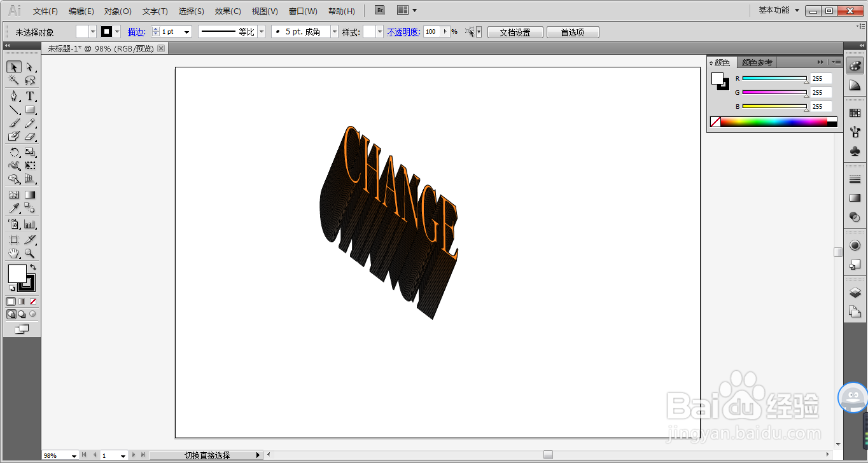Select the Hand tool
The image size is (868, 463).
click(13, 253)
